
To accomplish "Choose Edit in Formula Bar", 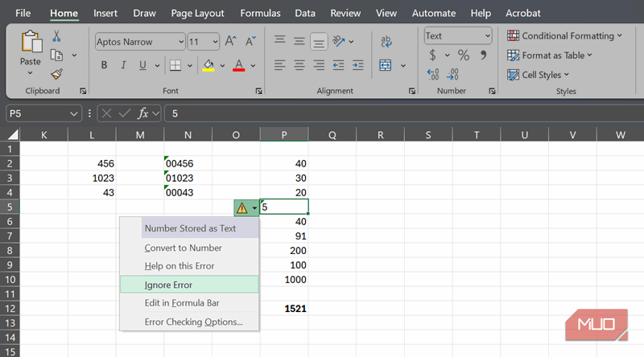I will [189, 303].
